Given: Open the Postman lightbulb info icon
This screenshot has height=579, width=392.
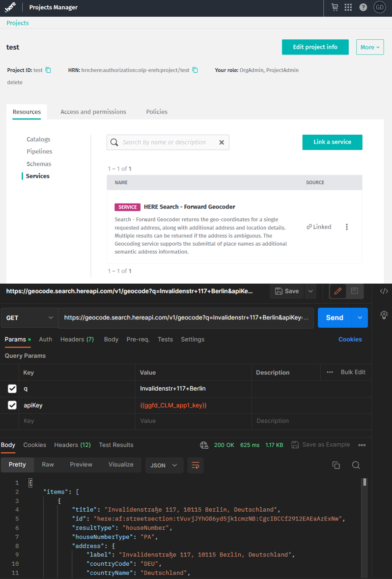Looking at the screenshot, I should (x=384, y=315).
